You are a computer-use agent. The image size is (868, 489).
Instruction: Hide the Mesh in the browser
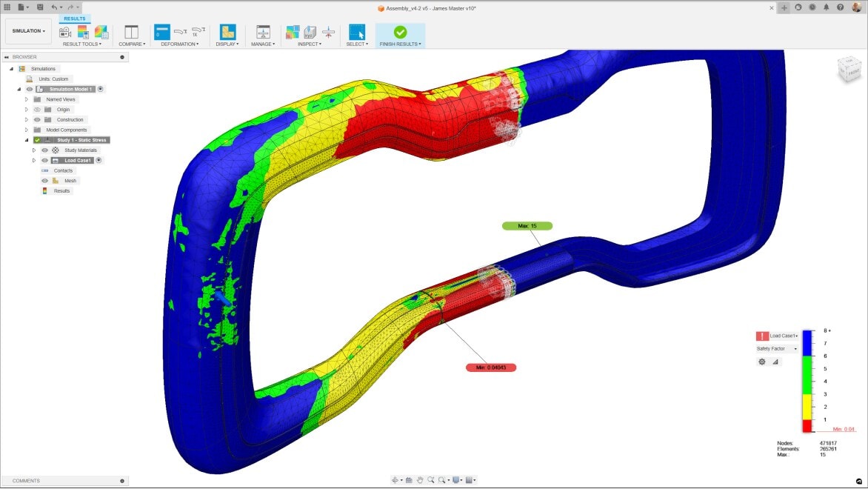[x=44, y=180]
